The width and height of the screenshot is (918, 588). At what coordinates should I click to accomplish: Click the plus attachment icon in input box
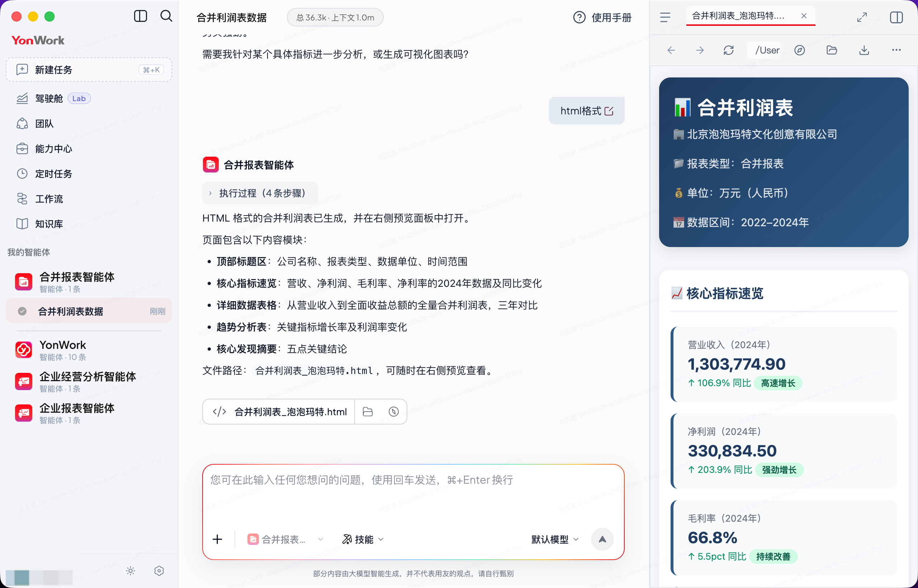[x=217, y=539]
